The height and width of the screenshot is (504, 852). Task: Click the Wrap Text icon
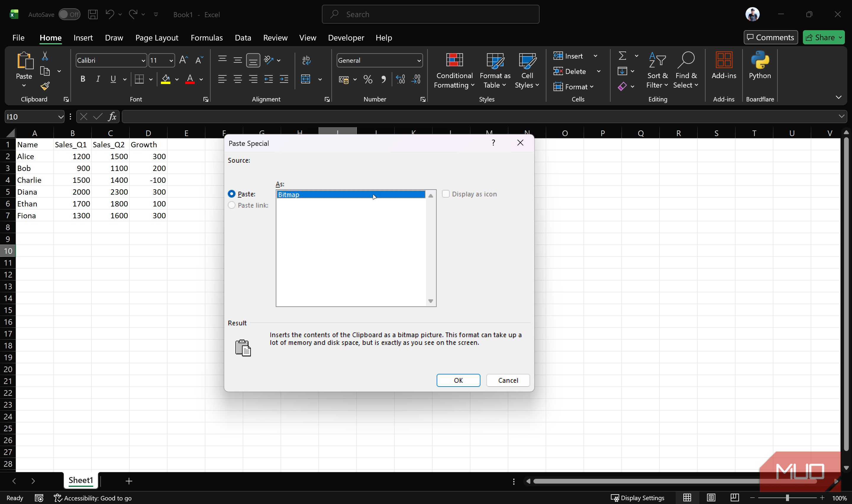point(306,60)
